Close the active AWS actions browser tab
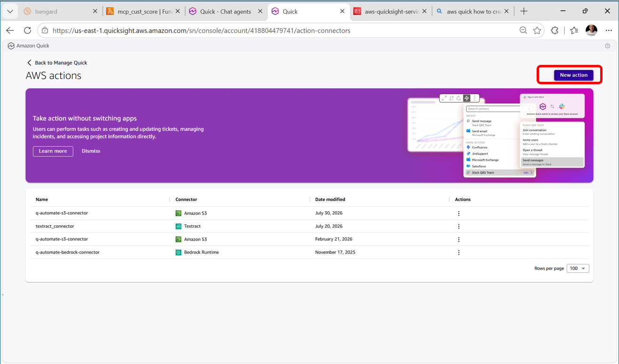 (x=342, y=11)
